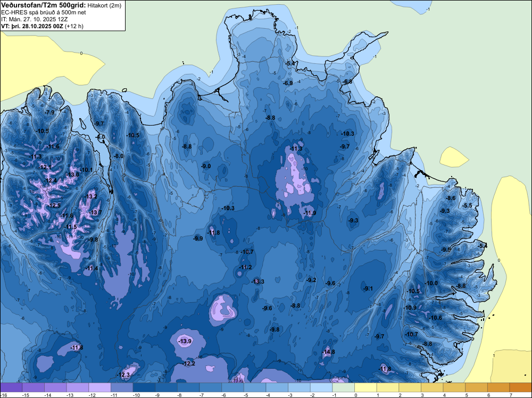The width and height of the screenshot is (532, 398).
Task: Click the legend swatch between -16 and -15
Action: click(x=11, y=387)
